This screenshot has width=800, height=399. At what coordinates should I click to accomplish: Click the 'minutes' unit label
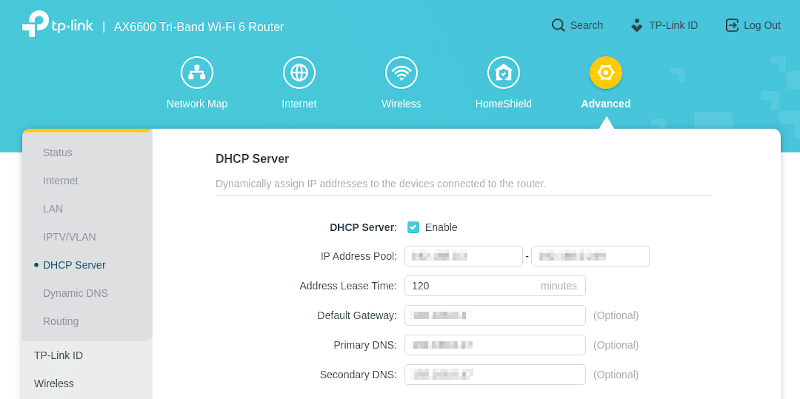coord(559,286)
